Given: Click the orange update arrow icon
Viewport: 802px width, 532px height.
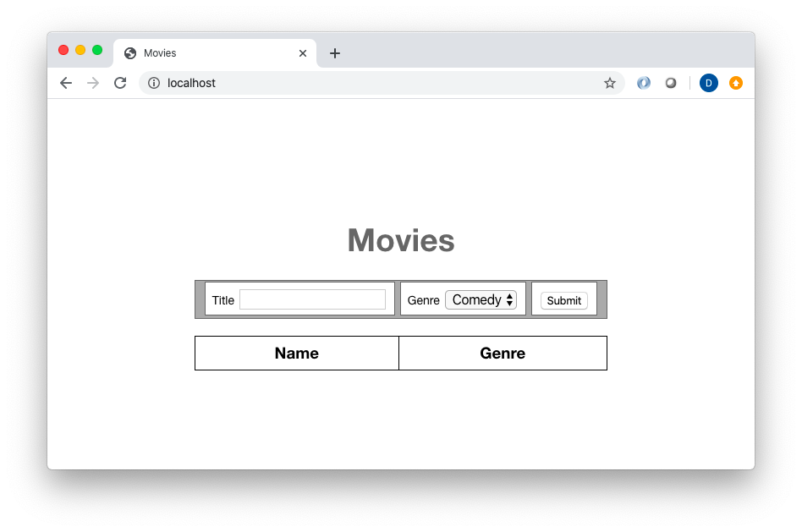Looking at the screenshot, I should tap(735, 83).
